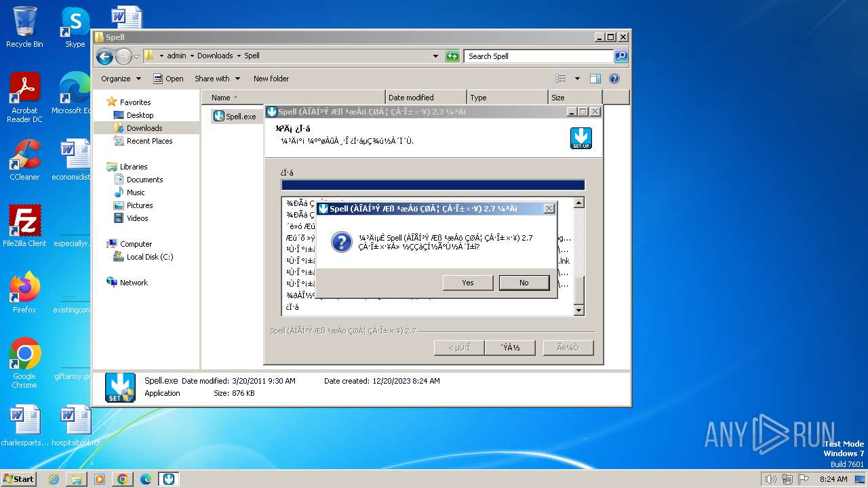Image resolution: width=868 pixels, height=488 pixels.
Task: Click the Recycle Bin desktop icon
Action: 24,27
